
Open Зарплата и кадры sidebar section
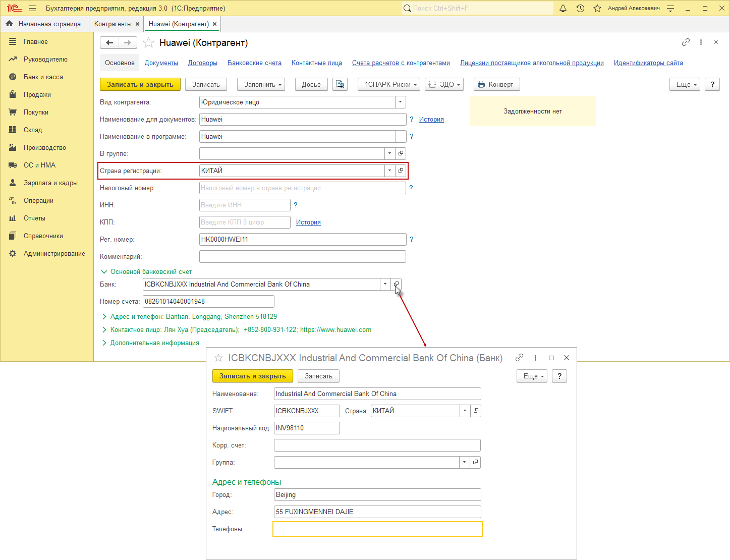click(x=46, y=183)
